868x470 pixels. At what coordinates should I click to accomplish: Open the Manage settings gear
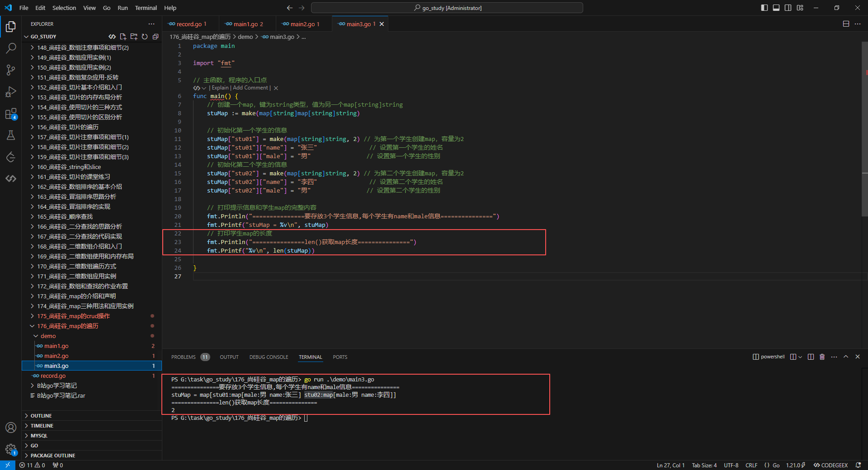point(11,449)
